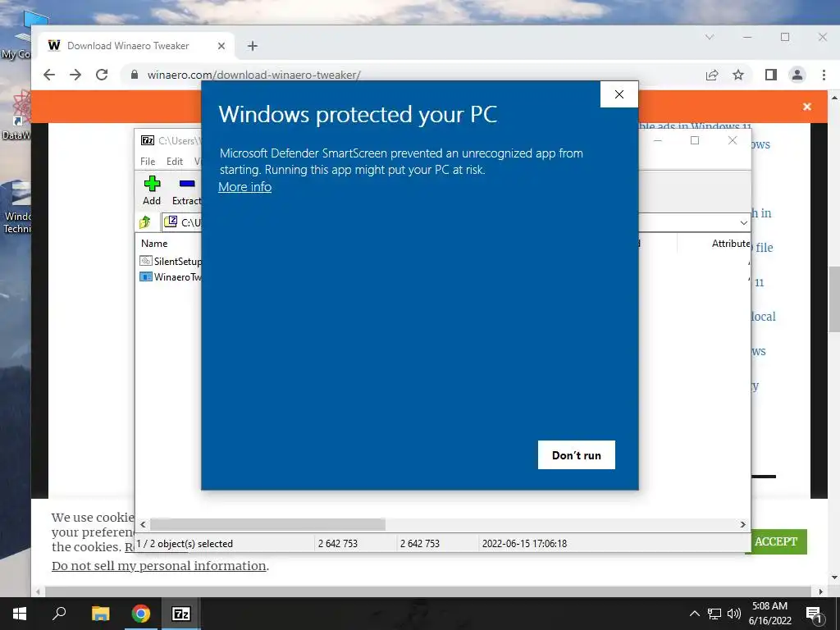
Task: Click Do not sell my personal information
Action: tap(159, 566)
